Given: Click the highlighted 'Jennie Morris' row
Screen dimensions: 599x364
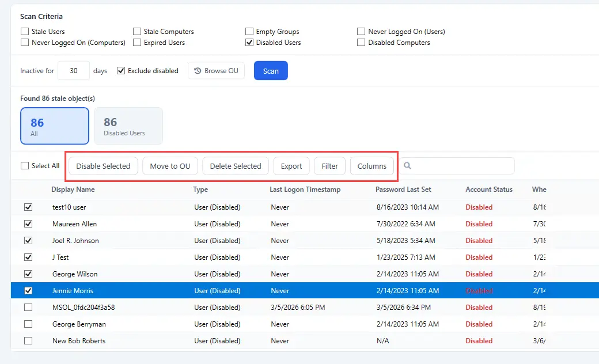Looking at the screenshot, I should (x=305, y=291).
